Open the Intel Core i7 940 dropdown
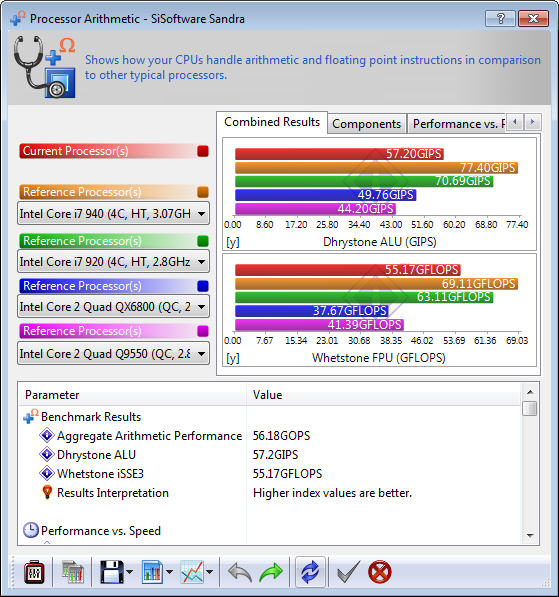Image resolution: width=559 pixels, height=597 pixels. 113,214
